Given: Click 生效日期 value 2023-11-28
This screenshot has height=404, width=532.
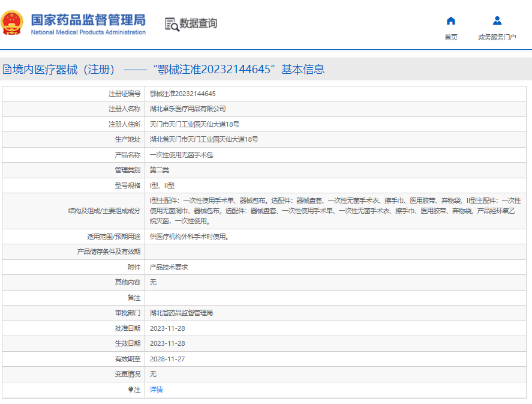Looking at the screenshot, I should tap(167, 343).
